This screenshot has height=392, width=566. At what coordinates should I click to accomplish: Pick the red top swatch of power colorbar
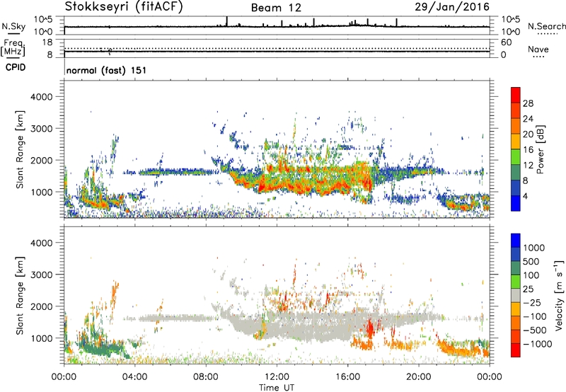(516, 96)
